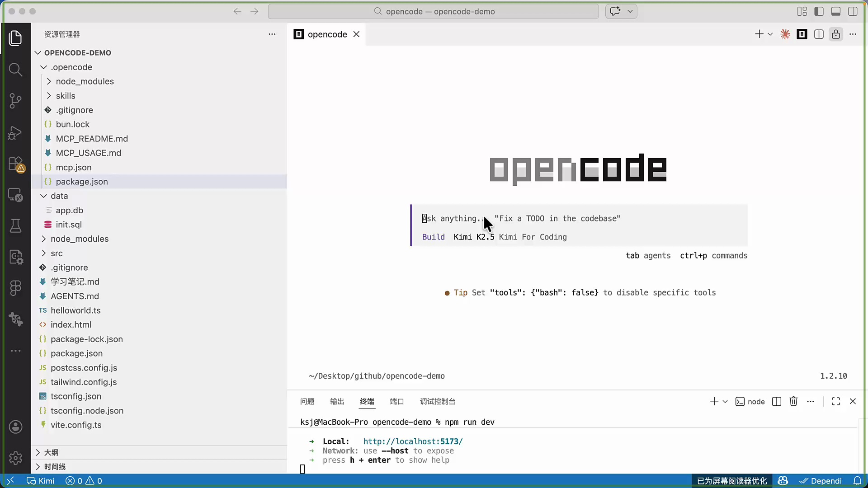Close the opencode editor tab

(x=356, y=34)
